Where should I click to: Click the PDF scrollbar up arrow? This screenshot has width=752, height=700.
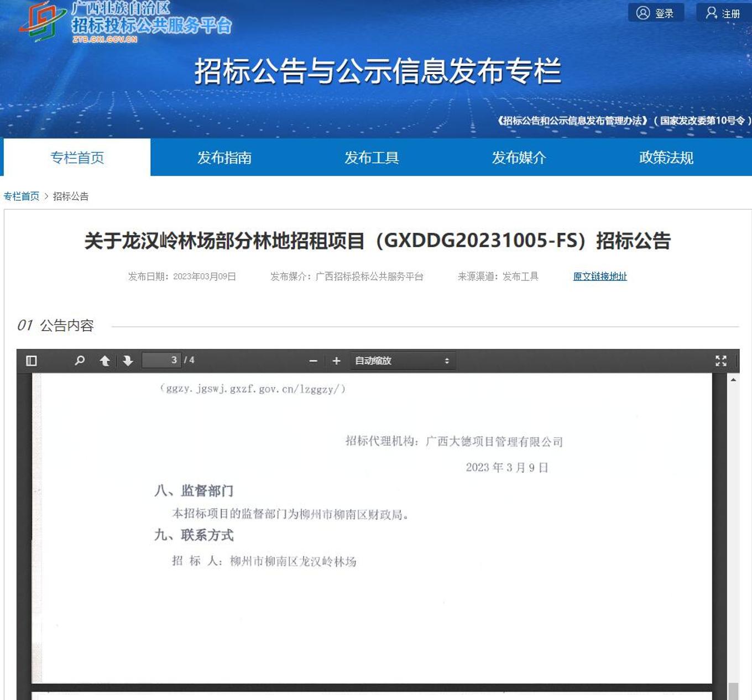pyautogui.click(x=733, y=380)
